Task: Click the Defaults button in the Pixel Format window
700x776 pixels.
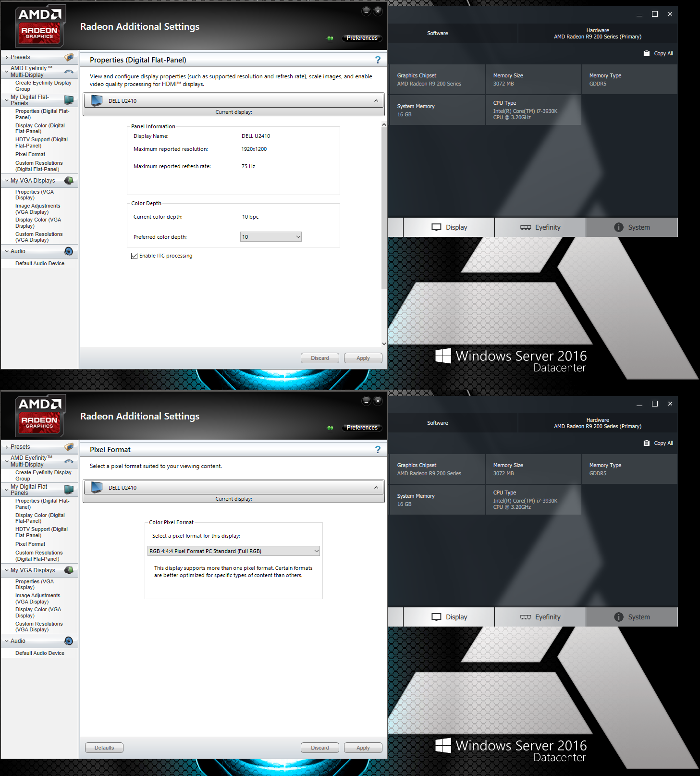Action: click(104, 748)
